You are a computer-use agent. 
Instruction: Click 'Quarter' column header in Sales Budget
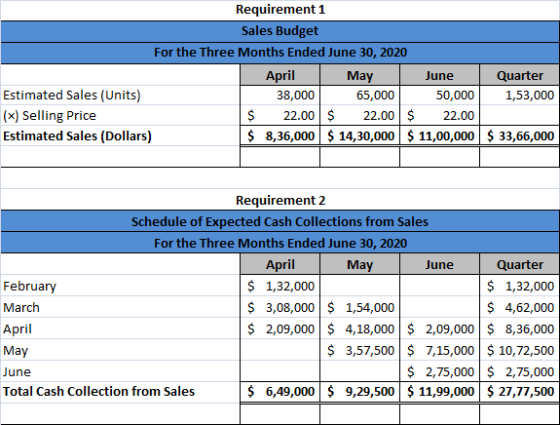click(519, 75)
